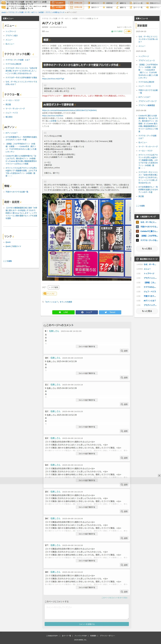Share the page via Facebook シェア button

(87, 312)
